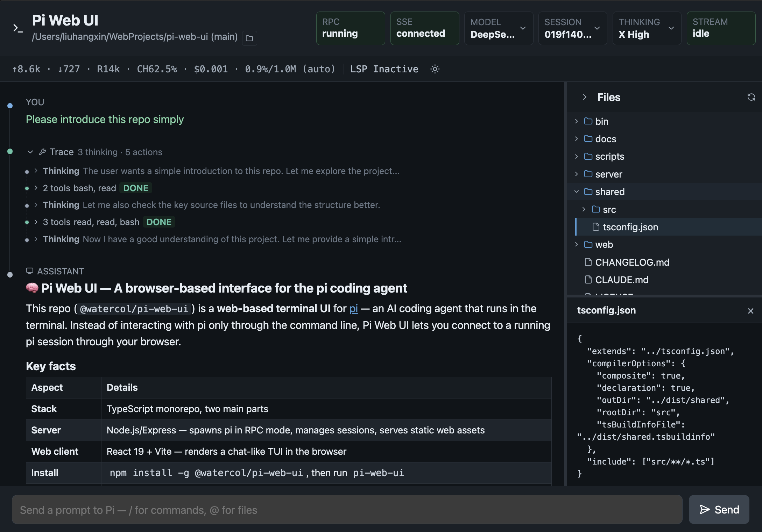Click the ↓727 download token count
The width and height of the screenshot is (762, 532).
(x=69, y=69)
